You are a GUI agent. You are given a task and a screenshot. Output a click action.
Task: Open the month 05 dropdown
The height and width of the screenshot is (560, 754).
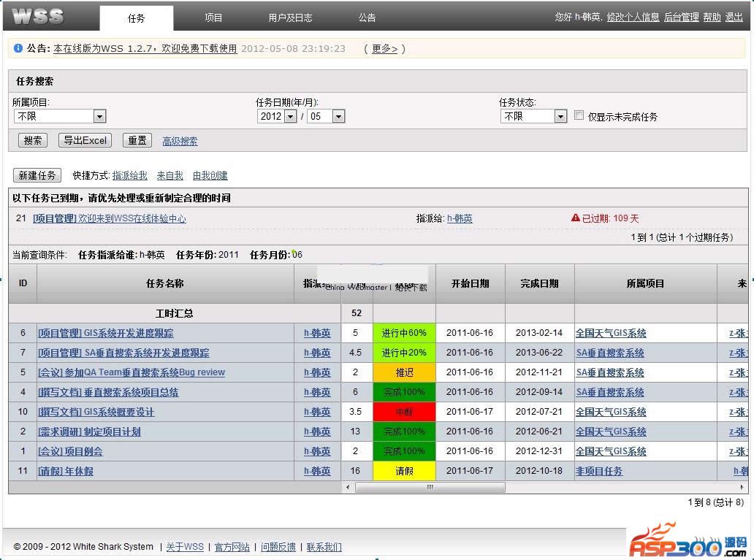(x=326, y=116)
